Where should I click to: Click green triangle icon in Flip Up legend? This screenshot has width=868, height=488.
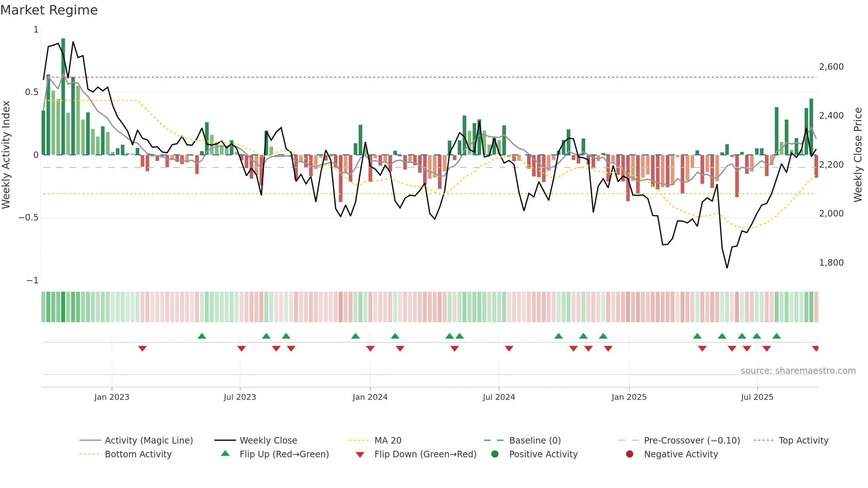click(225, 453)
